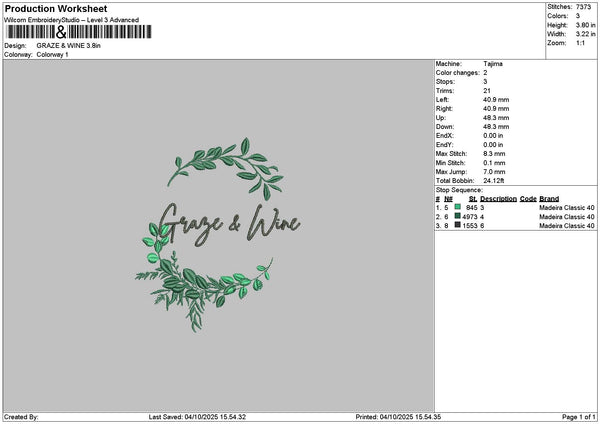Click the 'Wilcom EmbroideryStudio – Level 3 Advanced' text
This screenshot has height=424, width=600.
tap(72, 20)
